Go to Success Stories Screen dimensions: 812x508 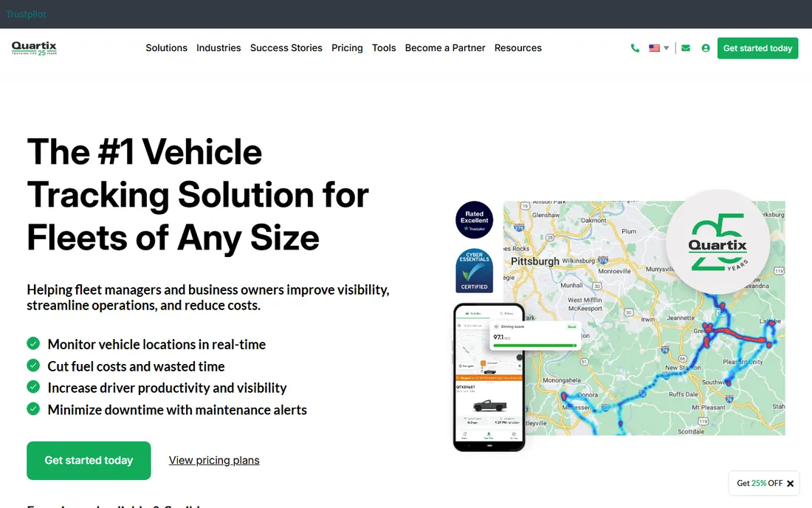click(286, 48)
